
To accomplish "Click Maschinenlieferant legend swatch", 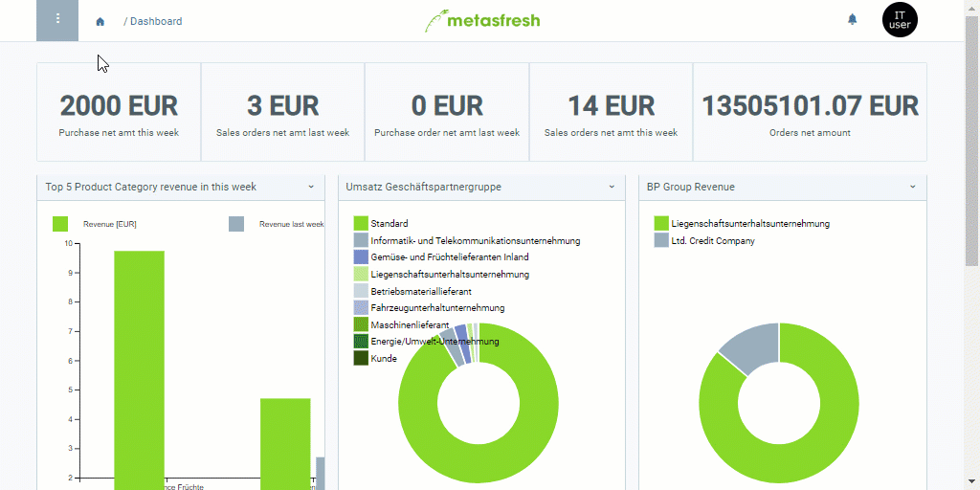I will click(361, 324).
